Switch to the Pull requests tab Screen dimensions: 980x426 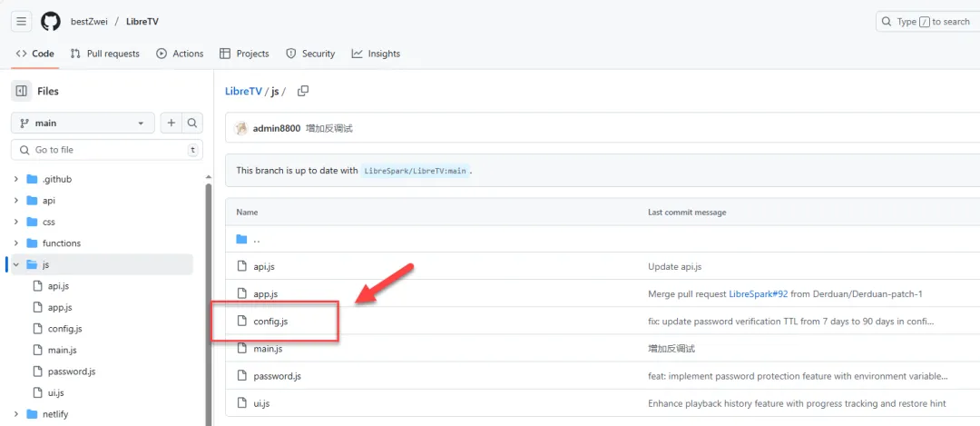coord(105,54)
